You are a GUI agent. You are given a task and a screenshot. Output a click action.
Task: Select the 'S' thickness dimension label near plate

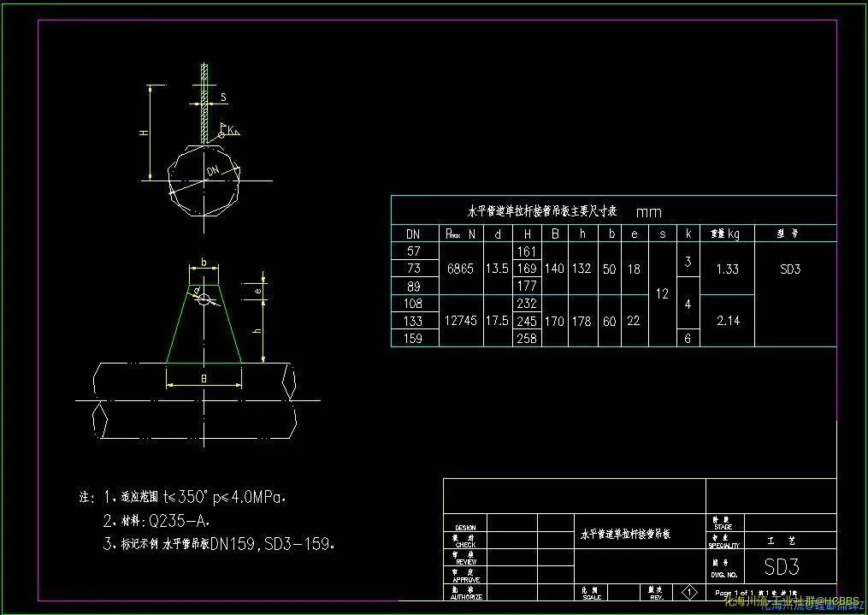click(x=223, y=98)
